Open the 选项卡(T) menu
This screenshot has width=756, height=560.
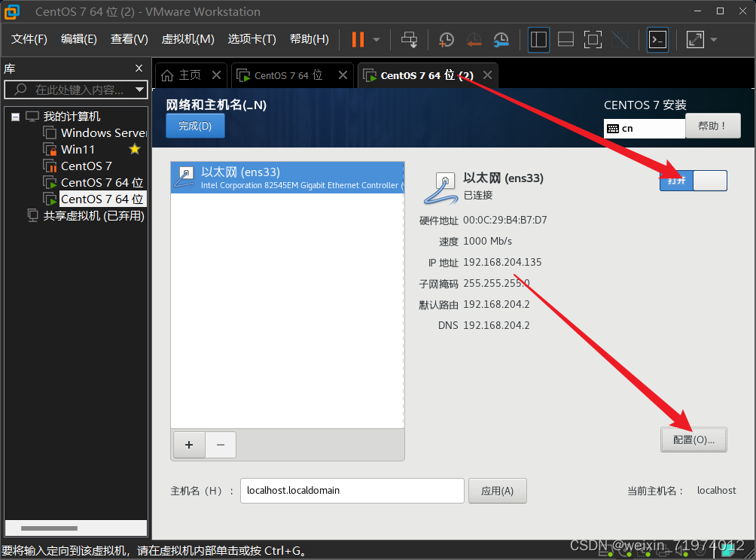click(251, 39)
